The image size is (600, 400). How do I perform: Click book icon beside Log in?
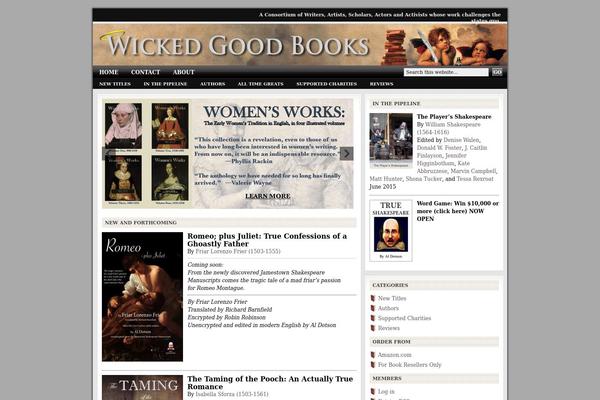[x=373, y=392]
